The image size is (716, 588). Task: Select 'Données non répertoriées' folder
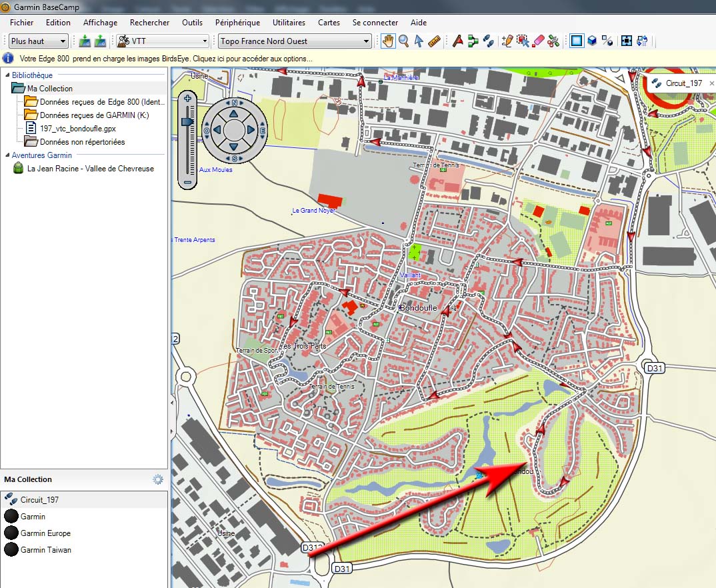pos(82,142)
